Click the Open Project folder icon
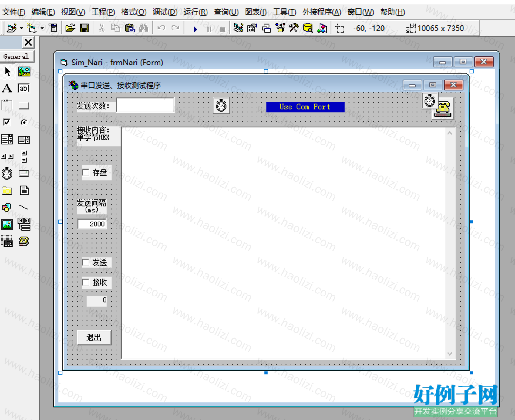Viewport: 515px width, 420px height. point(70,28)
